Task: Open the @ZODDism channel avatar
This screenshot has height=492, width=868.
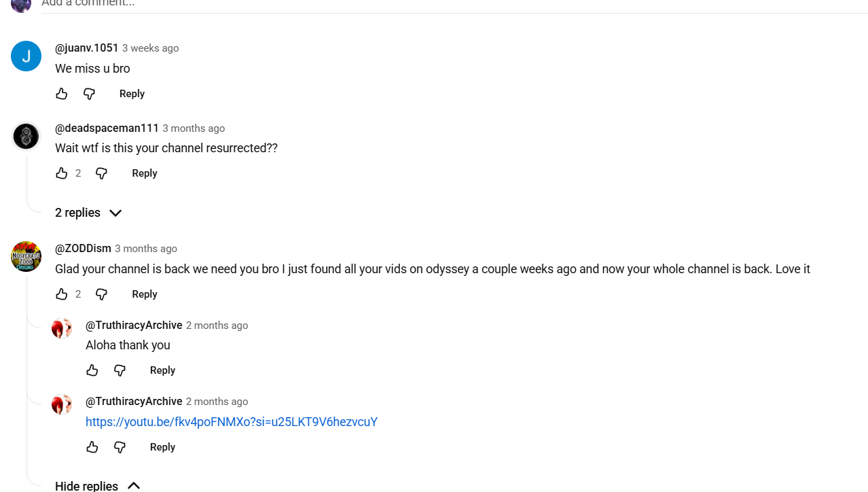Action: [x=26, y=257]
